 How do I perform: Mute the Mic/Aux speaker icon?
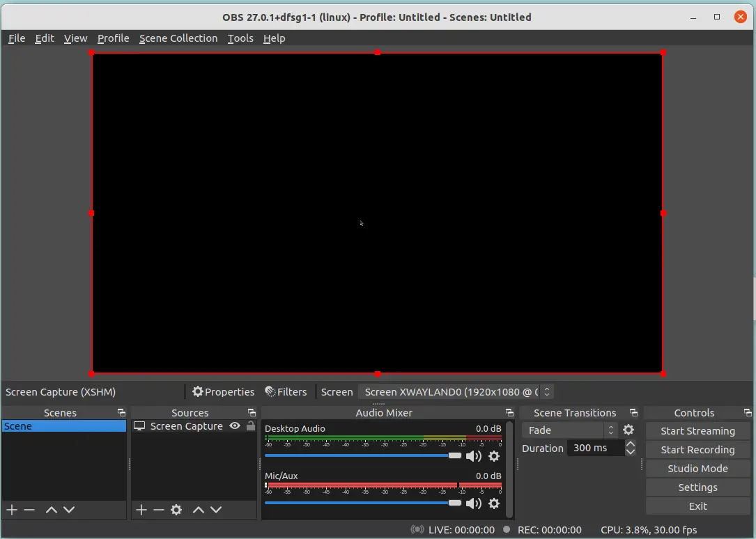click(x=474, y=503)
